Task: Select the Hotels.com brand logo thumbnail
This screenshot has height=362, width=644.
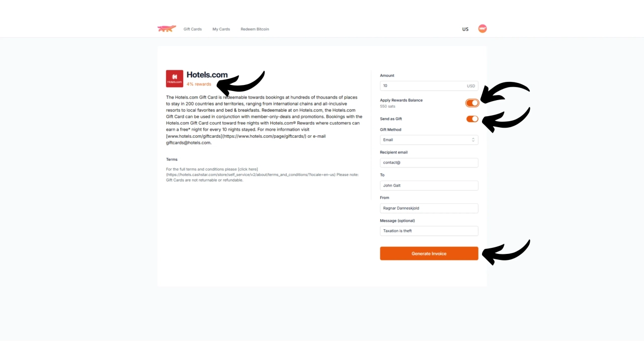Action: [175, 78]
